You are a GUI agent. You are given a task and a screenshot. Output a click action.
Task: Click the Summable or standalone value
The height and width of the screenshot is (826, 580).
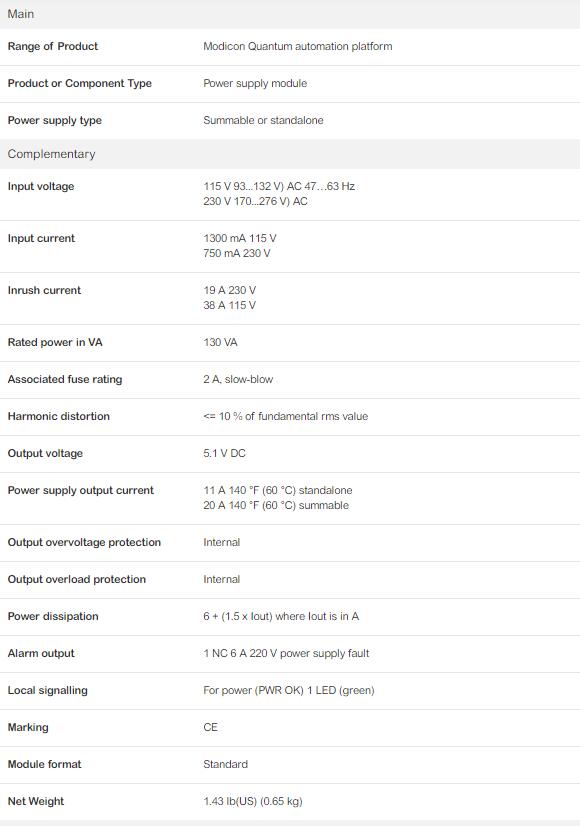click(x=263, y=120)
